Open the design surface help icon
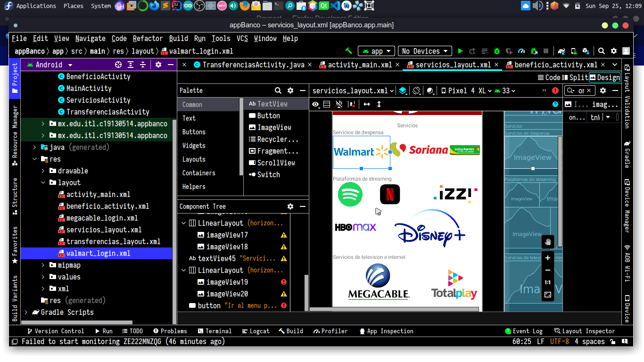This screenshot has height=362, width=644. [x=555, y=104]
